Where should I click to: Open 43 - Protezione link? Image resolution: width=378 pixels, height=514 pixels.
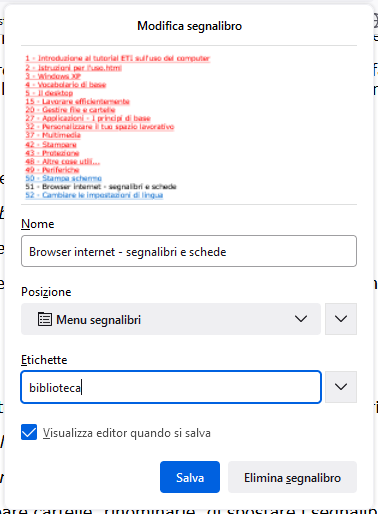(52, 153)
